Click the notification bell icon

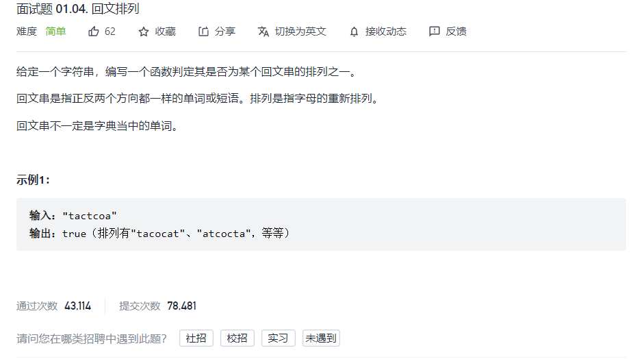coord(354,32)
